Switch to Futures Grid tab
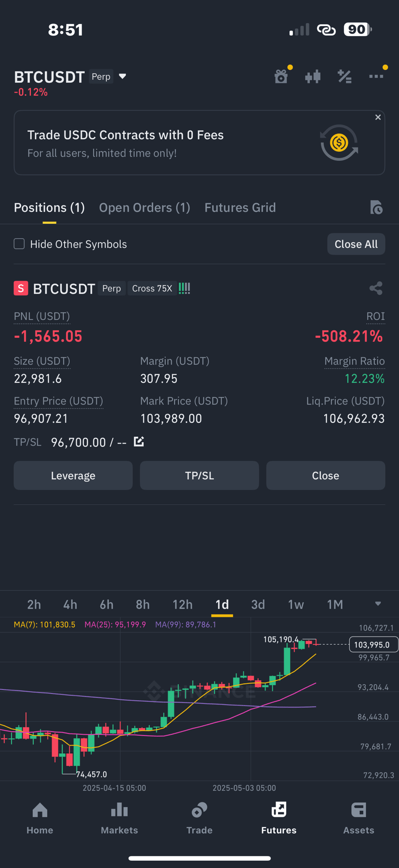399x868 pixels. pos(240,207)
